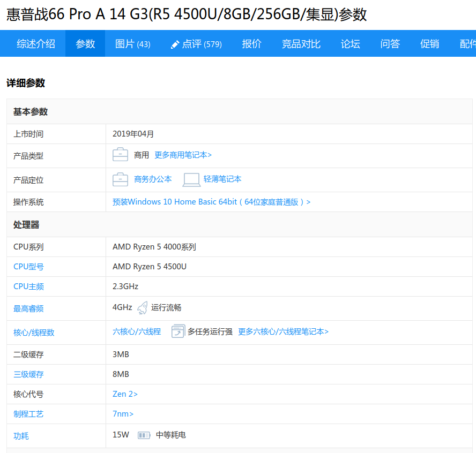Image resolution: width=476 pixels, height=453 pixels.
Task: Click the CPU型号 label link
Action: pyautogui.click(x=28, y=267)
